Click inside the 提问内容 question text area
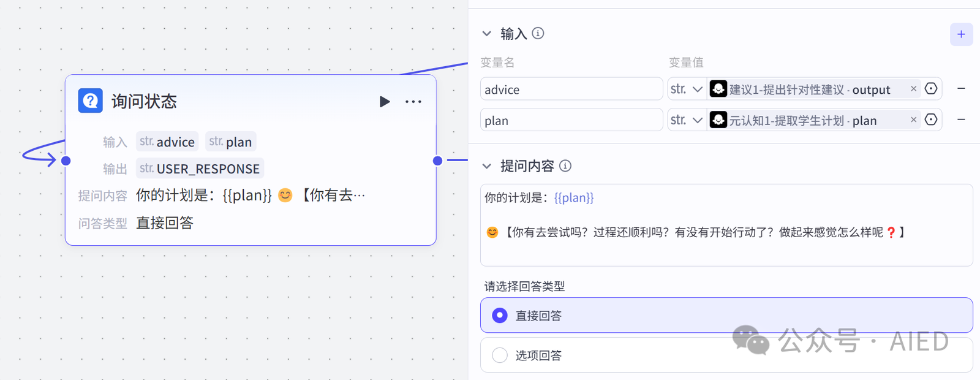 pyautogui.click(x=726, y=225)
